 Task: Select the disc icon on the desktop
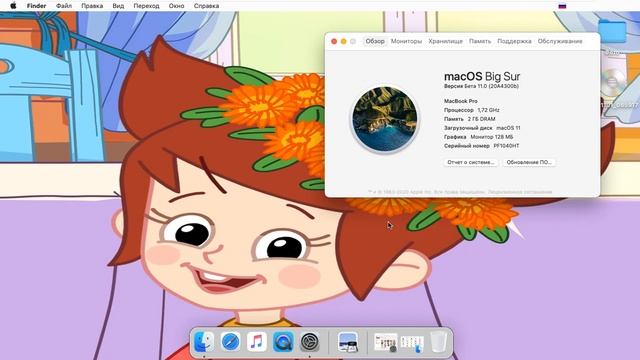point(613,82)
